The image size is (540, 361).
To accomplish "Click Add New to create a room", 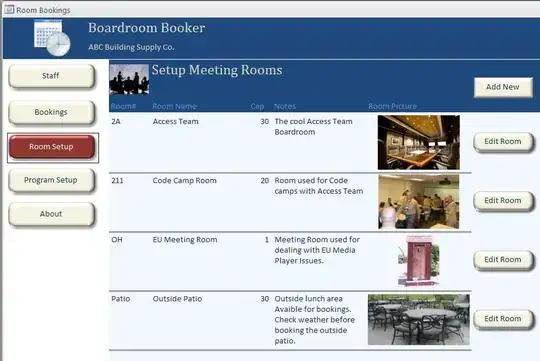I will [x=503, y=87].
